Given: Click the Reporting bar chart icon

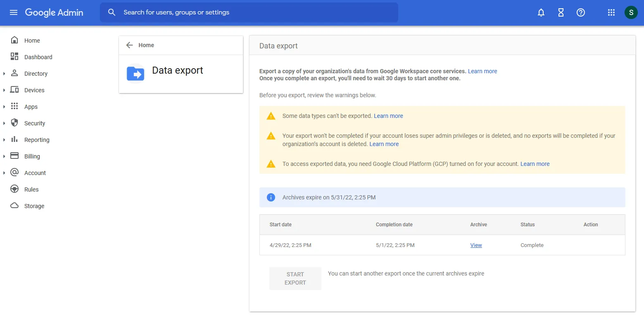Looking at the screenshot, I should pos(14,139).
